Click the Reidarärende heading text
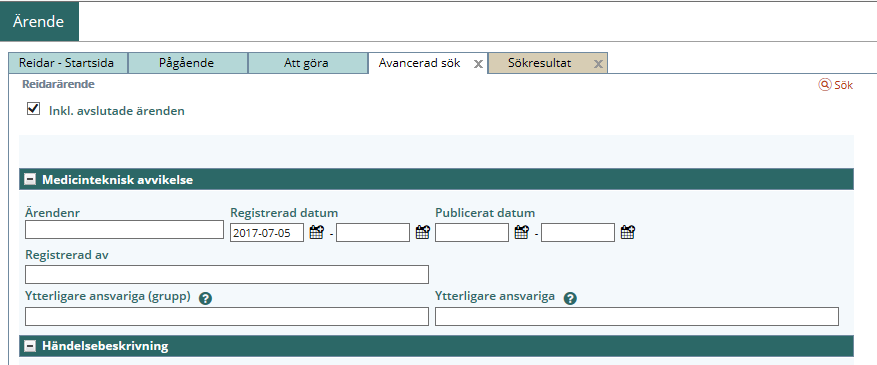 click(58, 84)
